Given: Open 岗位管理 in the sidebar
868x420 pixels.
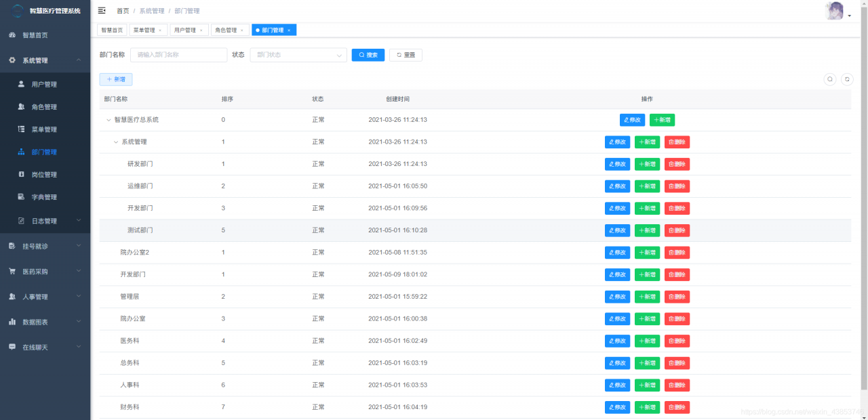Looking at the screenshot, I should tap(45, 175).
